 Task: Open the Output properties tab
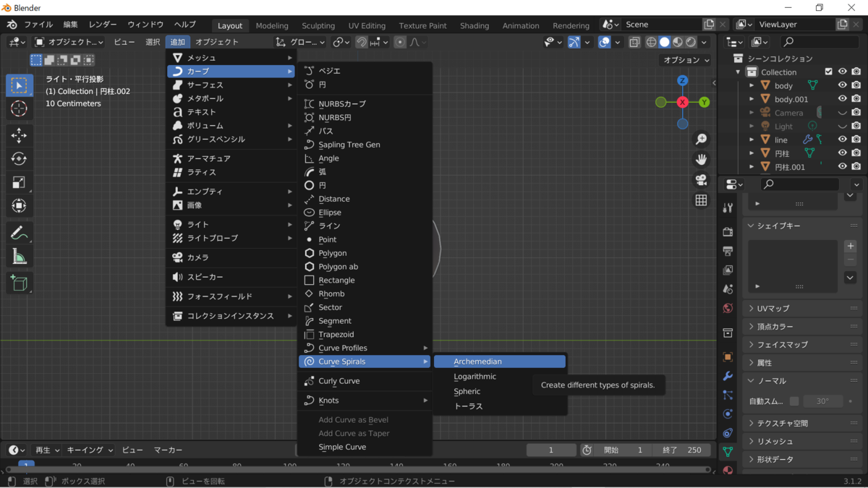728,251
